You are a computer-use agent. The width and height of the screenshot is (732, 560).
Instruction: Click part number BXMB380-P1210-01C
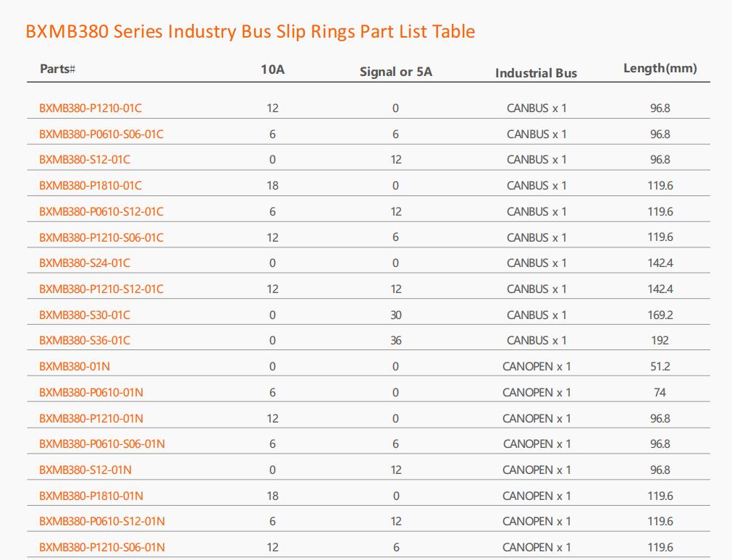pos(90,109)
